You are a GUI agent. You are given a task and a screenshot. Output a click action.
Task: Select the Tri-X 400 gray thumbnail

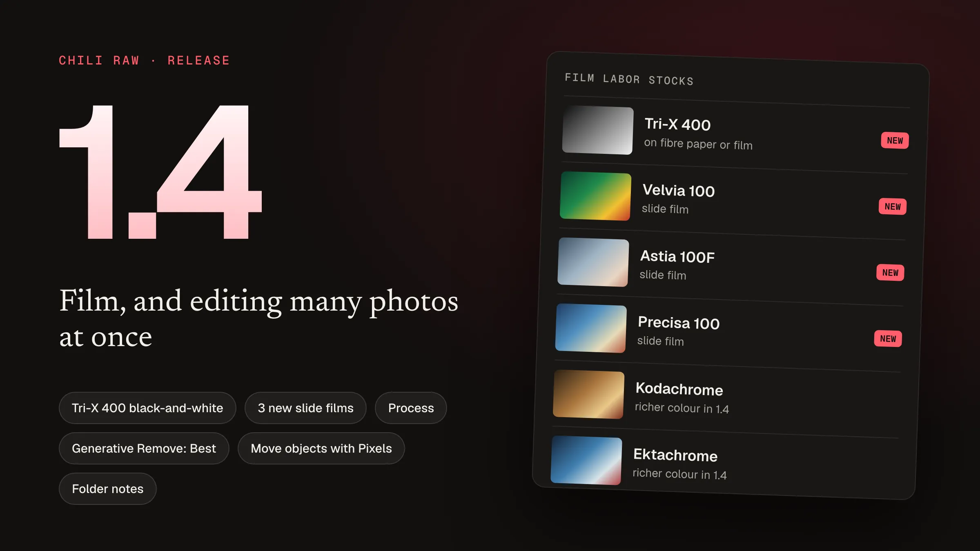point(598,130)
